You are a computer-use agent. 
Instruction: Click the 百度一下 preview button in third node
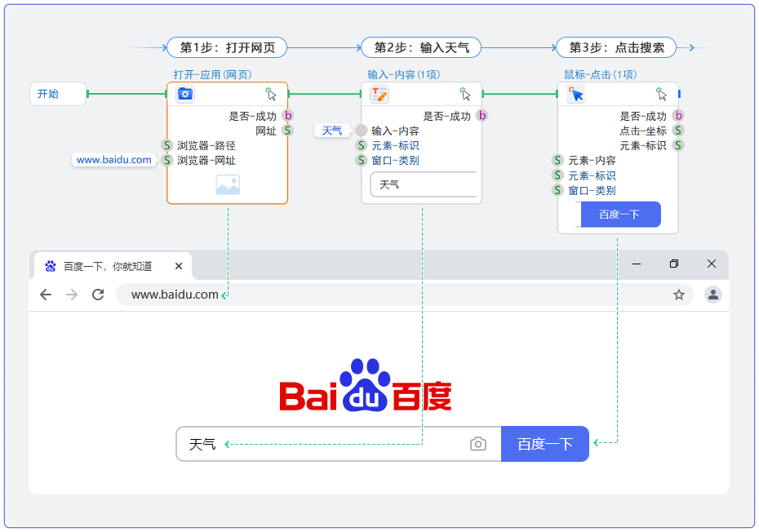coord(619,215)
